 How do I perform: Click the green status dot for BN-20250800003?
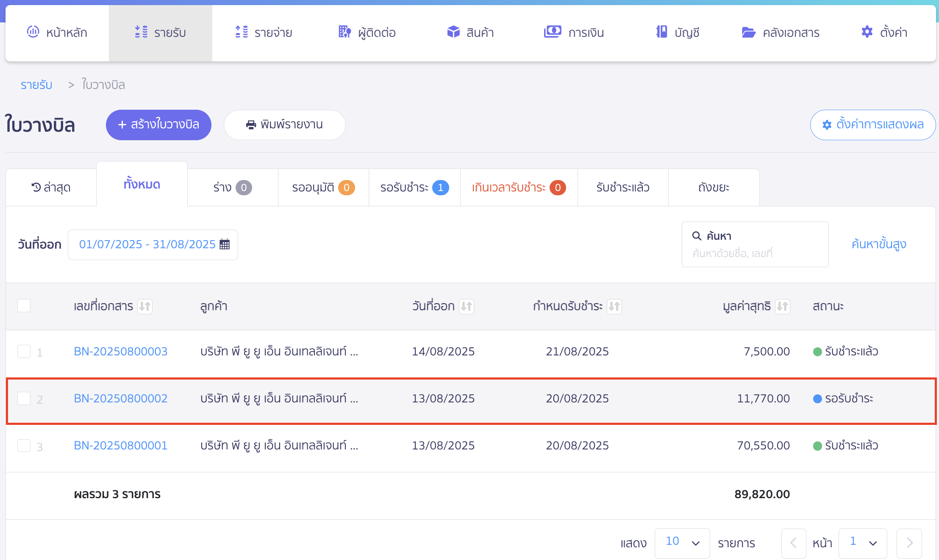point(818,352)
